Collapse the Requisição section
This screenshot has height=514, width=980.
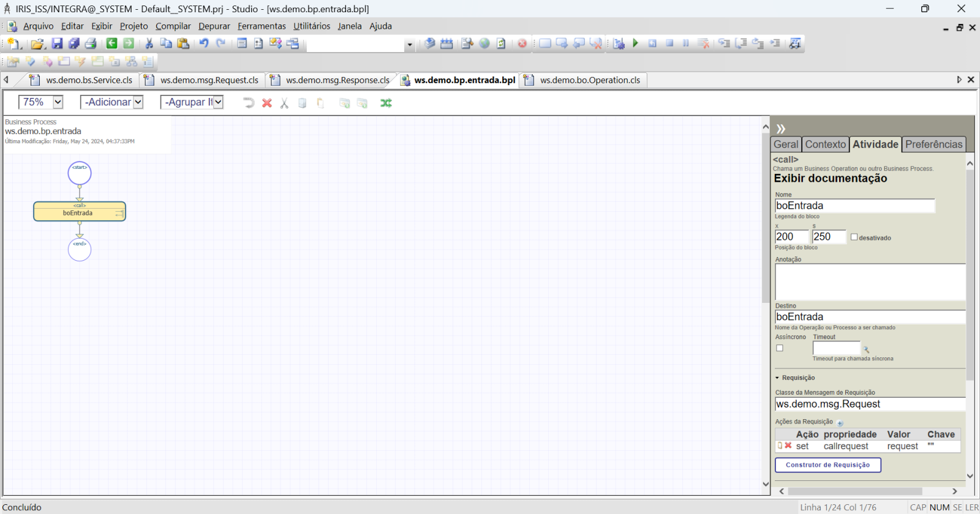(x=777, y=378)
